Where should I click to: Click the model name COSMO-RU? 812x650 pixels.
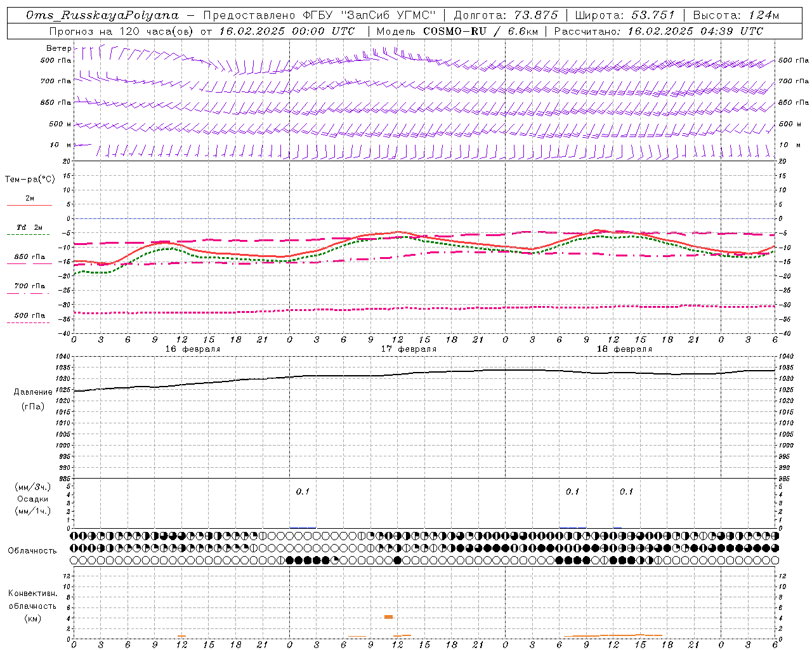pos(455,31)
